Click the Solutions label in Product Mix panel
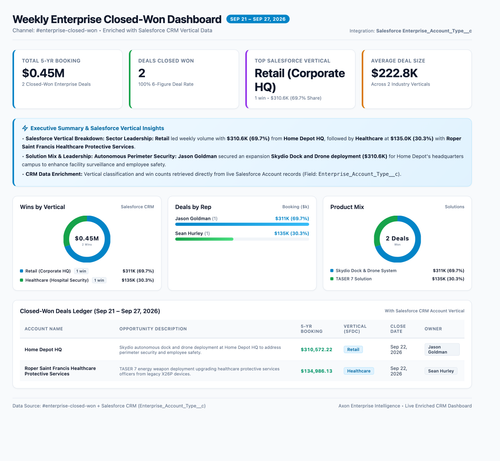The image size is (500, 461). [454, 207]
